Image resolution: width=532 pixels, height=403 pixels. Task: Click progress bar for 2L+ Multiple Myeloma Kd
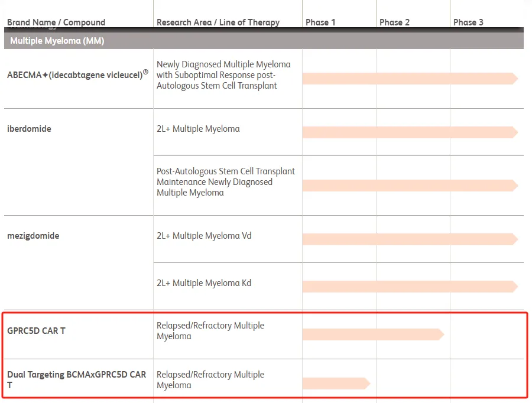[x=409, y=287]
